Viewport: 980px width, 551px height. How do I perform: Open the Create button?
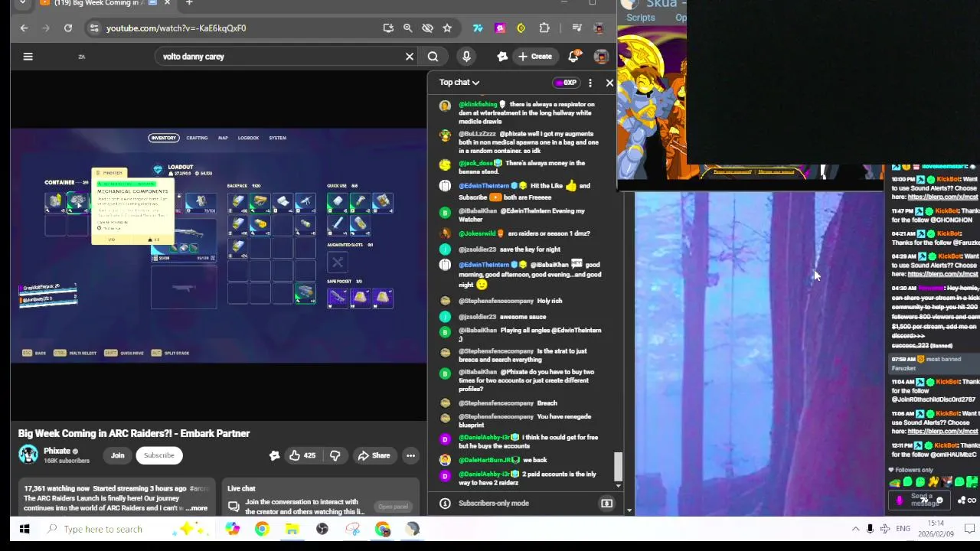pos(534,56)
